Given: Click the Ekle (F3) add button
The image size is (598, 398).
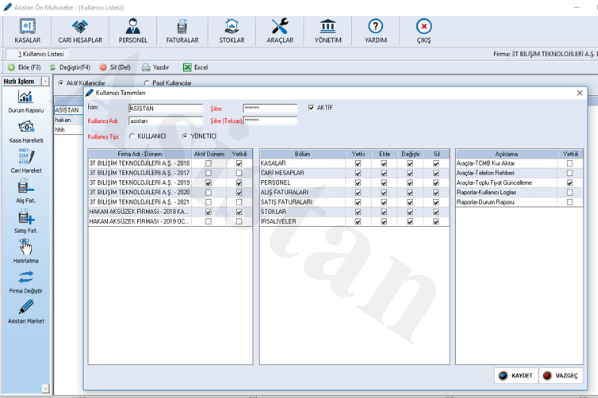Looking at the screenshot, I should click(24, 67).
